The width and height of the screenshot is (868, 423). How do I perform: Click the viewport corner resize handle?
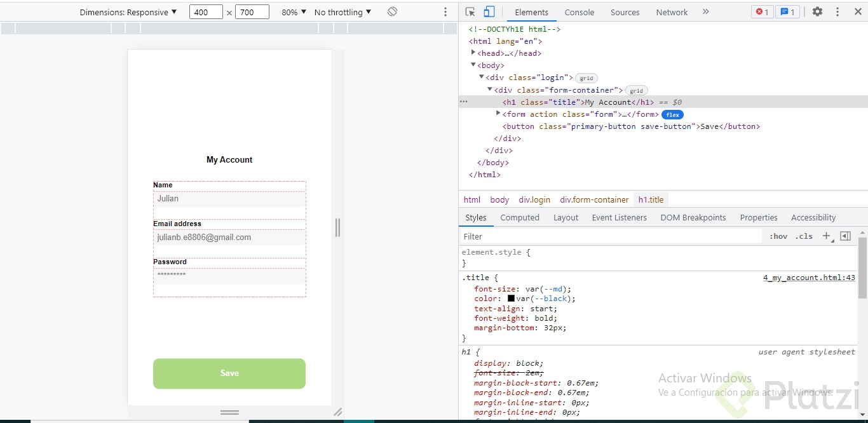[x=338, y=412]
